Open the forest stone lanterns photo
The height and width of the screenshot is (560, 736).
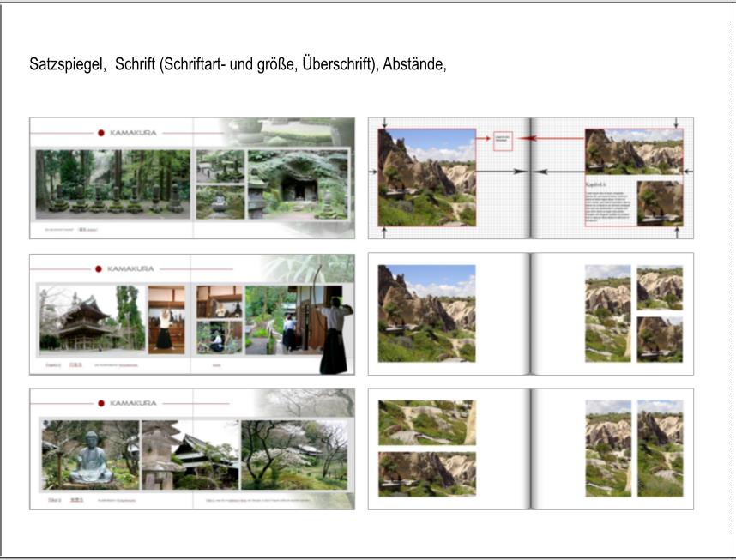[x=112, y=184]
